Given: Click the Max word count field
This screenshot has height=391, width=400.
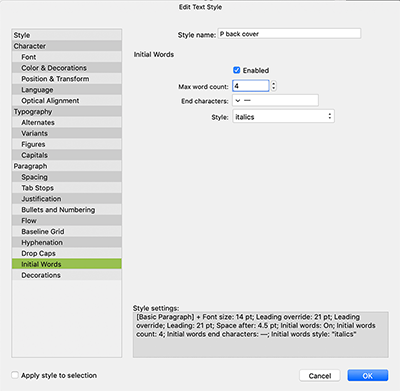Looking at the screenshot, I should (x=251, y=86).
